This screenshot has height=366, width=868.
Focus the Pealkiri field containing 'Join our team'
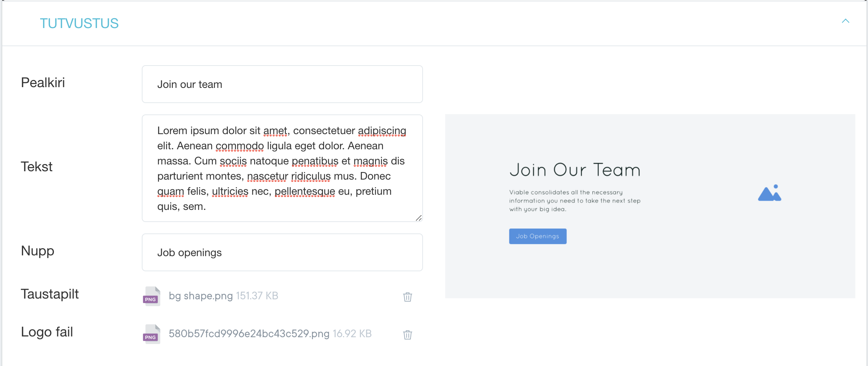point(282,84)
